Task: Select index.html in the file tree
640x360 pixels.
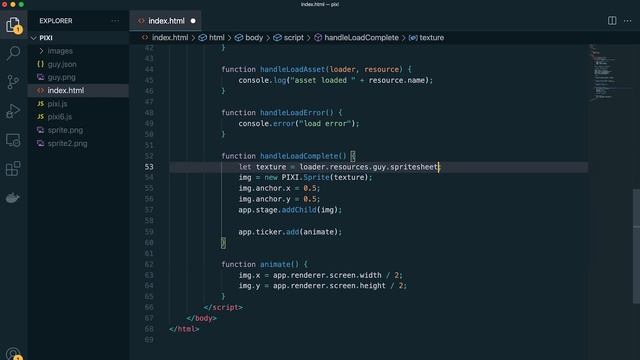Action: point(66,91)
